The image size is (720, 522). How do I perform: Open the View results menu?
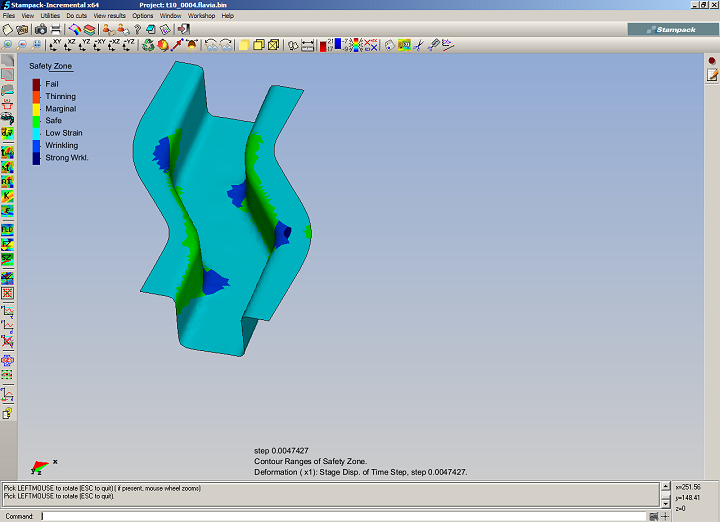tap(109, 16)
